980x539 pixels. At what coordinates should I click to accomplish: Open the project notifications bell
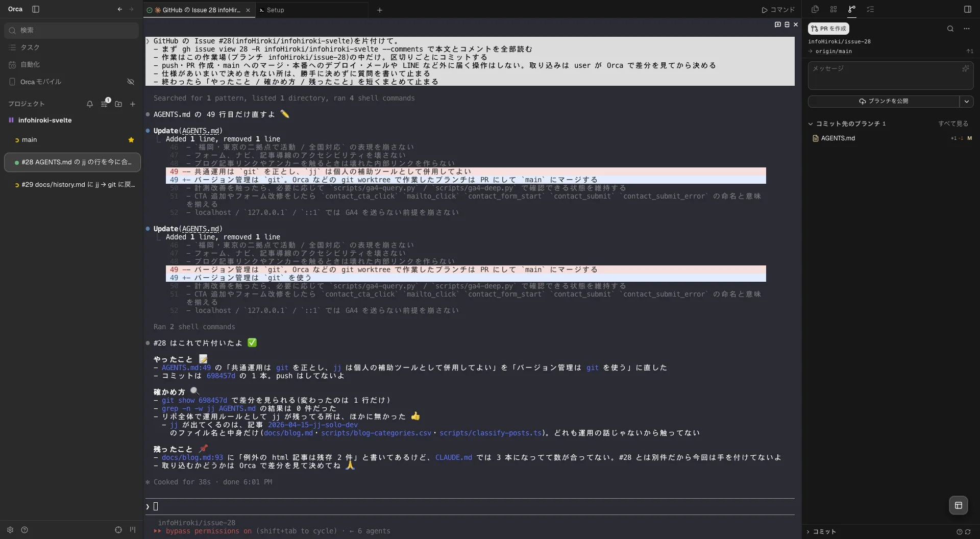tap(90, 104)
